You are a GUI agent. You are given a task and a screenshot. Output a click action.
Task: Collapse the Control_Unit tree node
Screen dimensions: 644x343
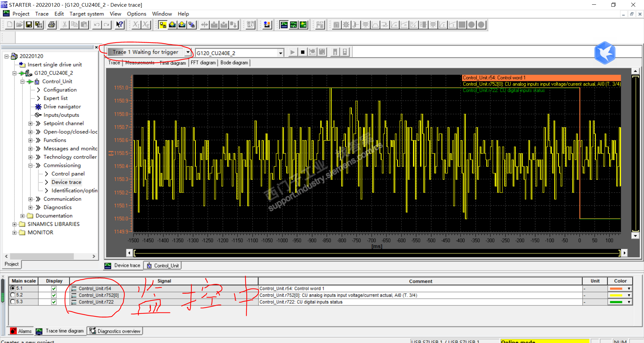pos(22,82)
